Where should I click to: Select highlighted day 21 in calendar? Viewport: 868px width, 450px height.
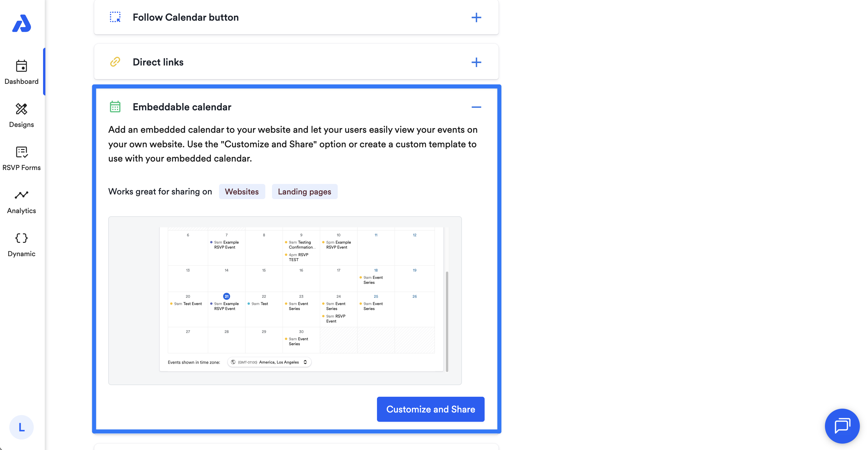[226, 296]
